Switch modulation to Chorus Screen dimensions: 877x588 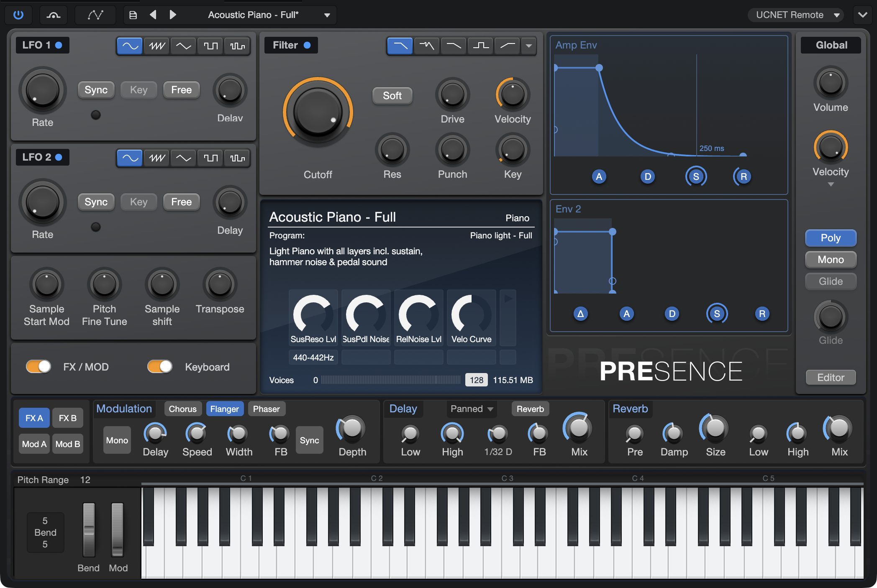[183, 409]
